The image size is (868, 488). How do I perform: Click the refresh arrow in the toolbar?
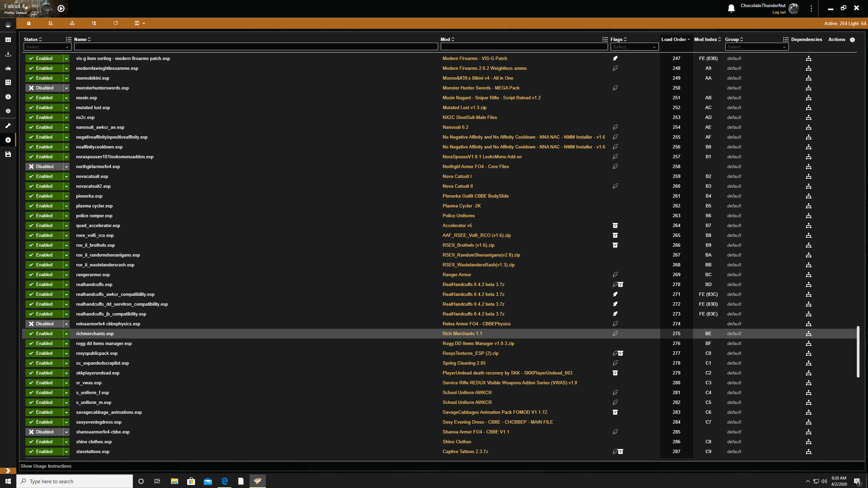pyautogui.click(x=116, y=23)
